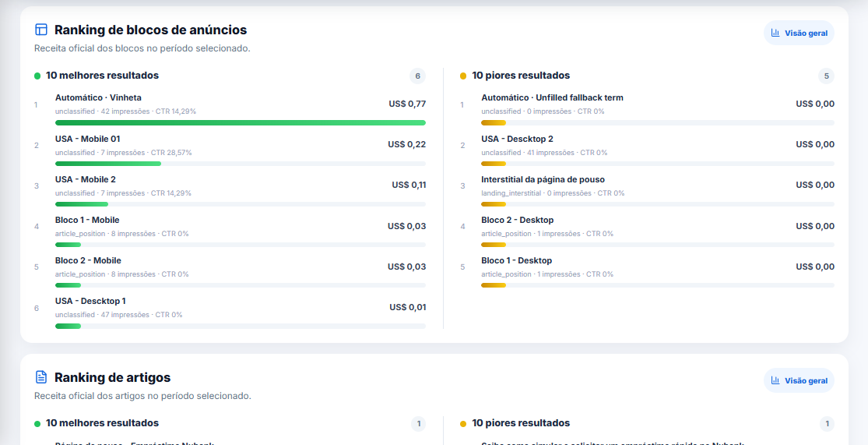The image size is (868, 445).
Task: Click the bar chart icon in articles Visão geral
Action: point(775,381)
